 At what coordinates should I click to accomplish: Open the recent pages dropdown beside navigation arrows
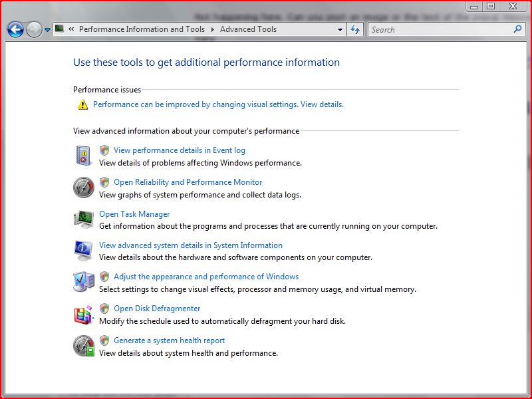[x=47, y=30]
